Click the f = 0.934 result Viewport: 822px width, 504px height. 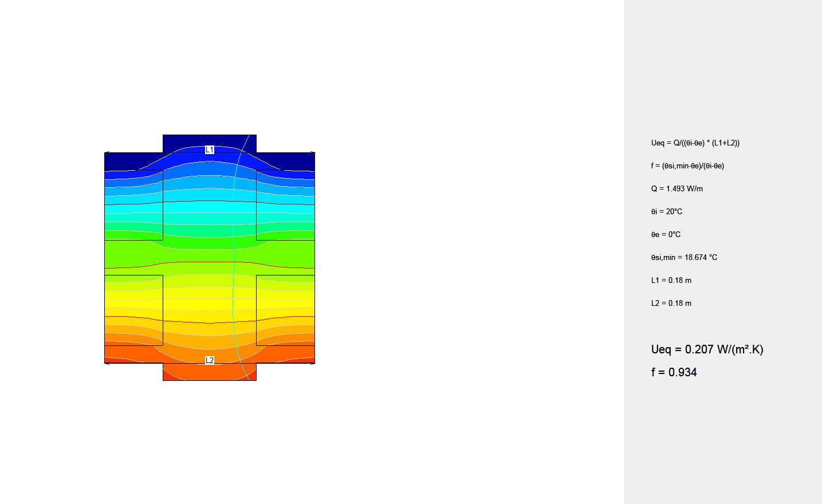(x=674, y=372)
